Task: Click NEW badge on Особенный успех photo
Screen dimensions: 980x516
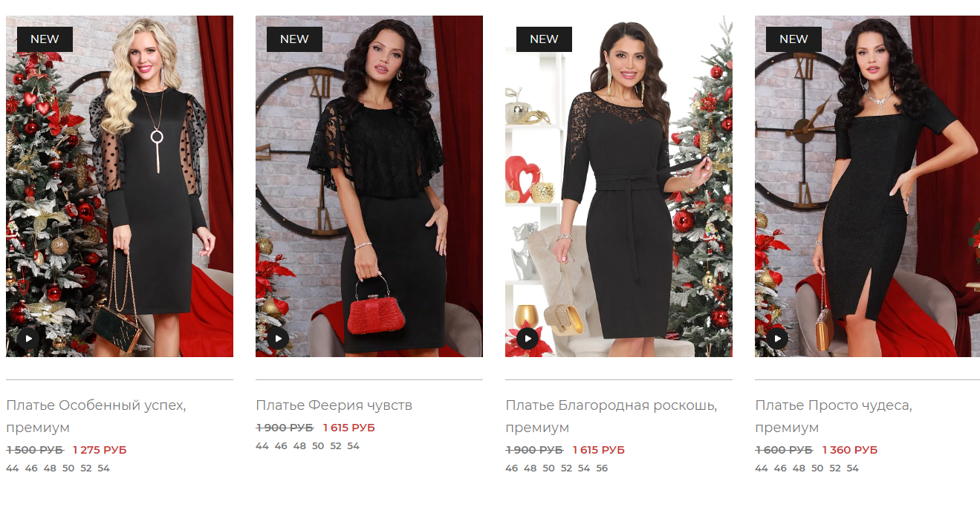Action: (45, 39)
